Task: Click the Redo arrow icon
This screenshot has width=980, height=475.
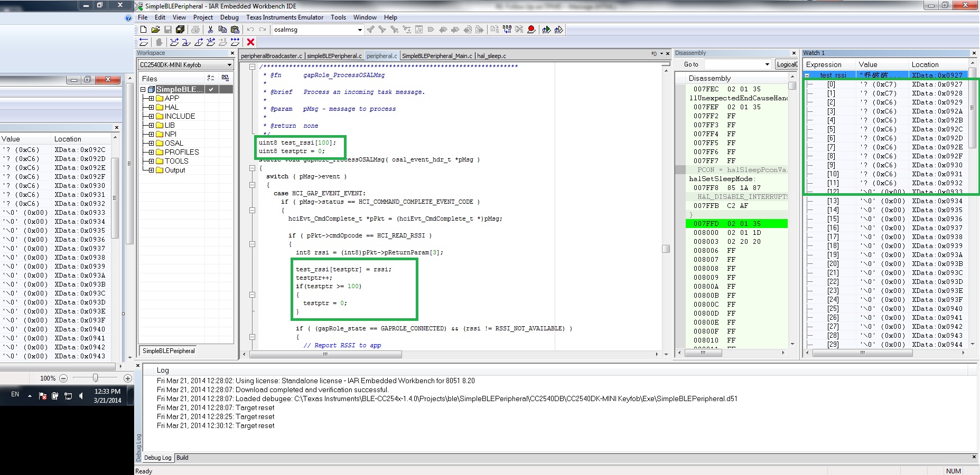Action: pos(263,30)
